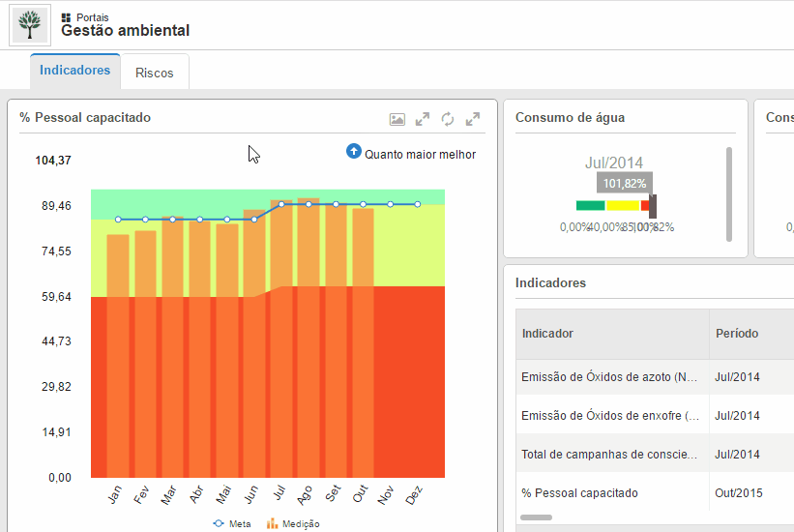Click expand arrows icon right of refresh
Viewport: 794px width, 532px height.
tap(473, 119)
